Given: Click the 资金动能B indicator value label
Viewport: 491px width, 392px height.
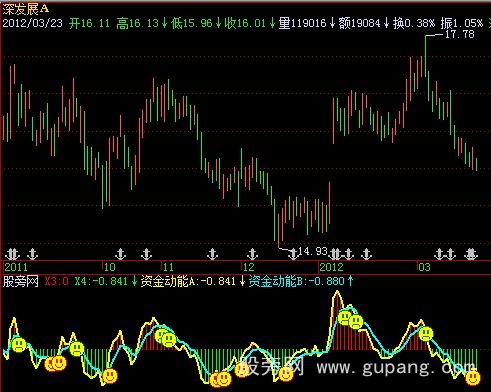Looking at the screenshot, I should (x=297, y=281).
